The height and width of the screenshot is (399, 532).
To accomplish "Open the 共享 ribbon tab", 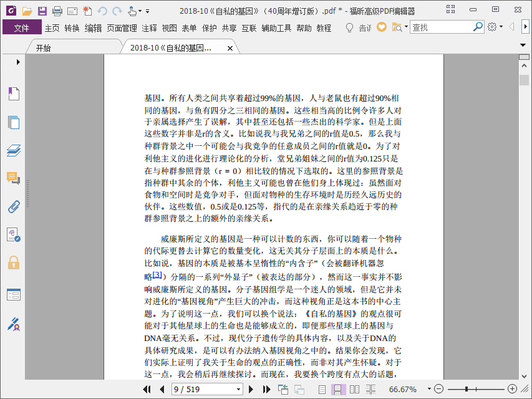I will (x=230, y=28).
